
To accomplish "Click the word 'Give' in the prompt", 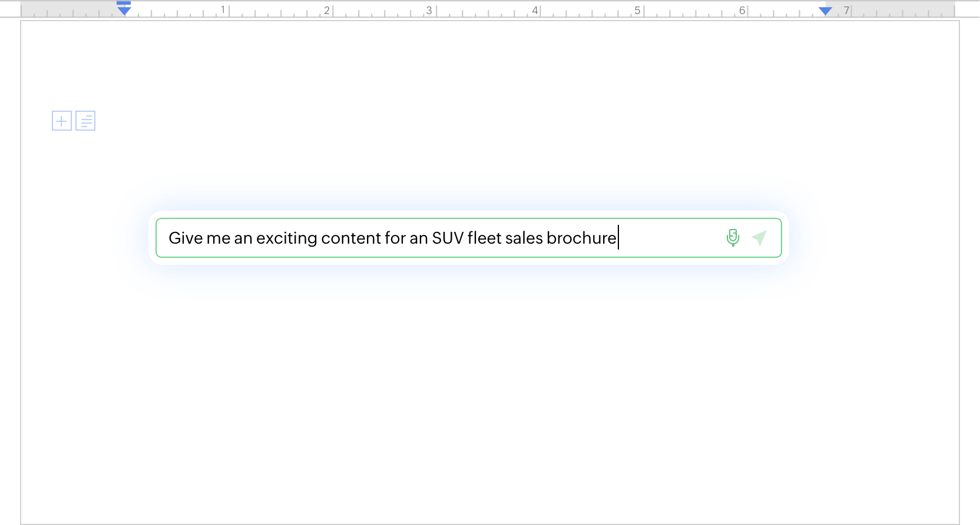I will [186, 238].
